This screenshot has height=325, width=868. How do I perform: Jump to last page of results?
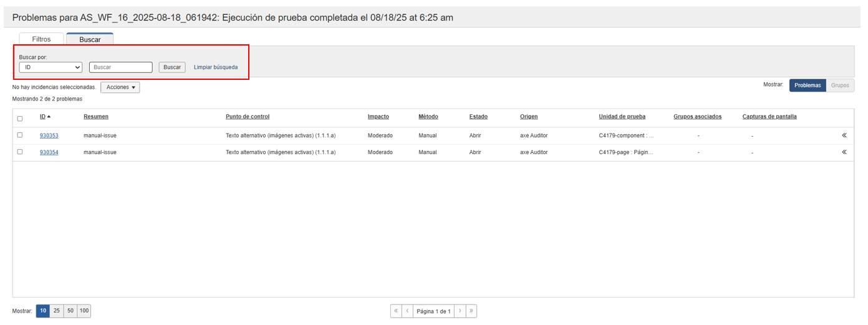pos(471,311)
